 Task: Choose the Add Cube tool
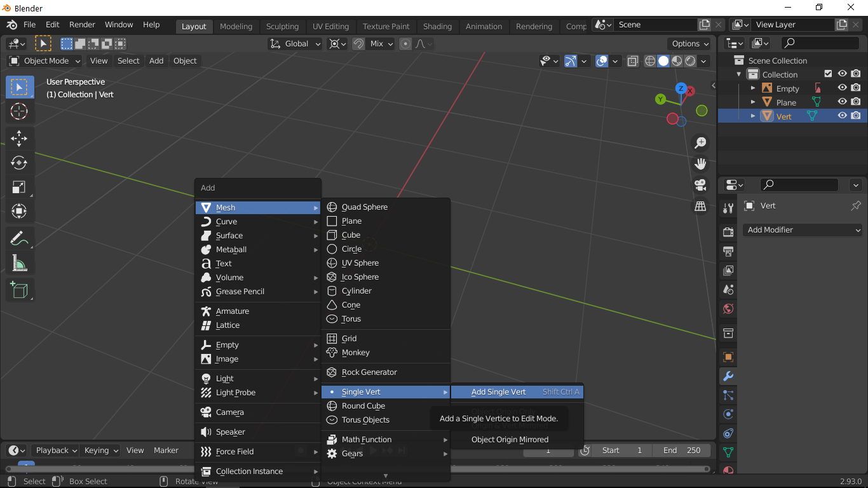pyautogui.click(x=19, y=290)
